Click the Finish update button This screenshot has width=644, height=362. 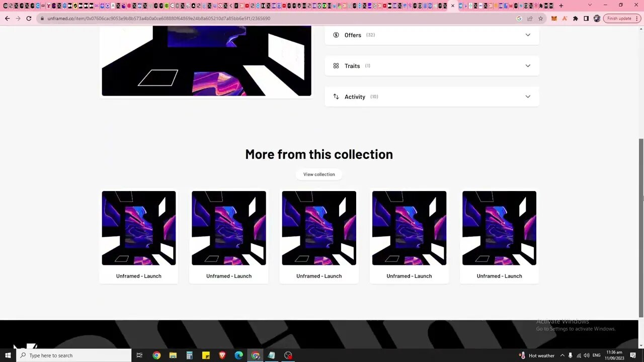[x=622, y=19]
